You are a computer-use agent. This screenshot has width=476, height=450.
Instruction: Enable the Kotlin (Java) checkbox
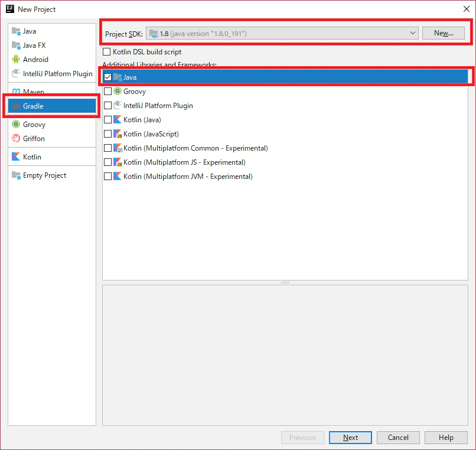107,120
